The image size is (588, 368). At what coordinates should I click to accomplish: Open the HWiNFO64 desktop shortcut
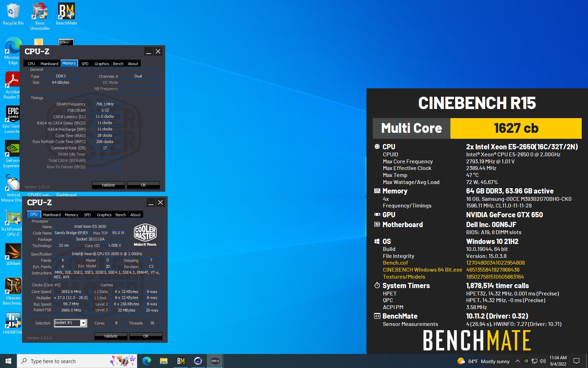pos(13,323)
